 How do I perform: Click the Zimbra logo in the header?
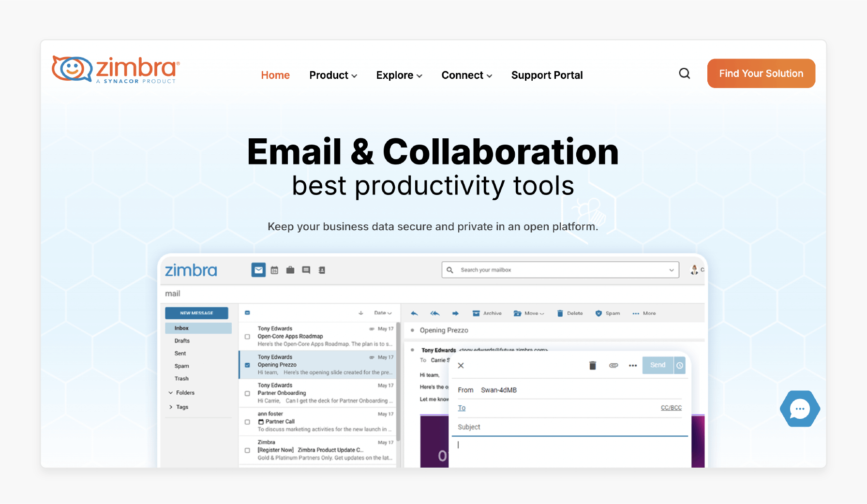coord(116,70)
